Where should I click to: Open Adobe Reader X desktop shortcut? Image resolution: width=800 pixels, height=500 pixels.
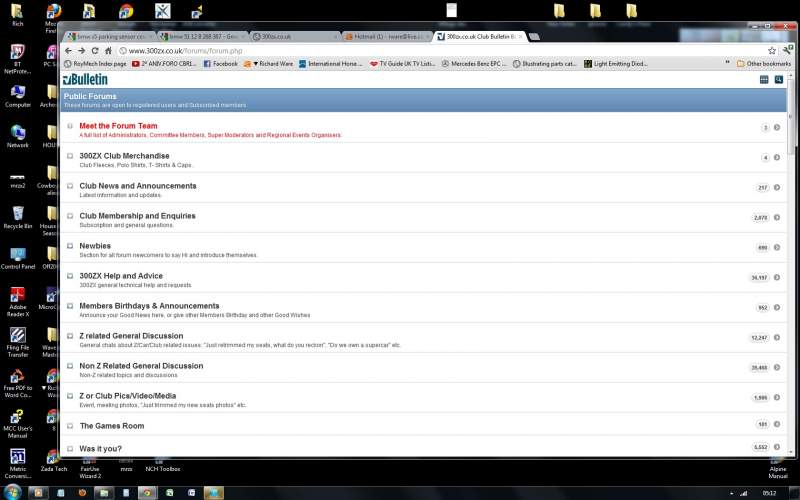(17, 300)
